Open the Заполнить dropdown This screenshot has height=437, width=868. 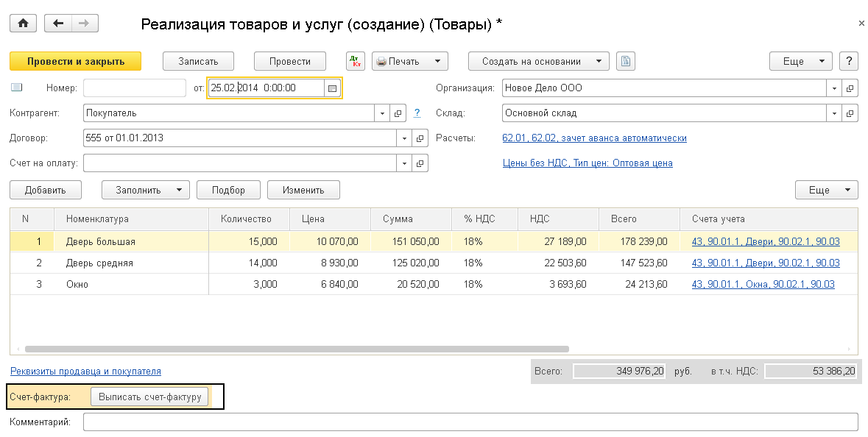pos(145,191)
